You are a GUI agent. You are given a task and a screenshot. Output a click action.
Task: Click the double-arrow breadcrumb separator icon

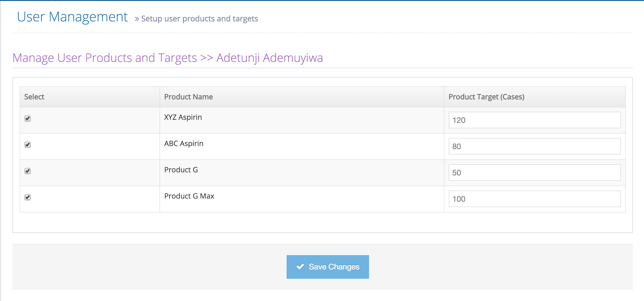[137, 19]
